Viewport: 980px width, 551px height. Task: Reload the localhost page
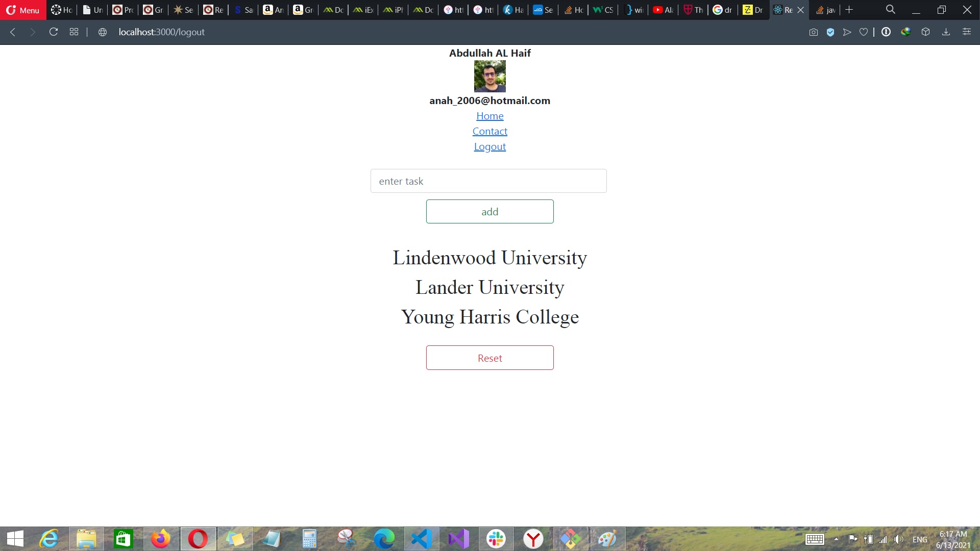click(x=53, y=32)
